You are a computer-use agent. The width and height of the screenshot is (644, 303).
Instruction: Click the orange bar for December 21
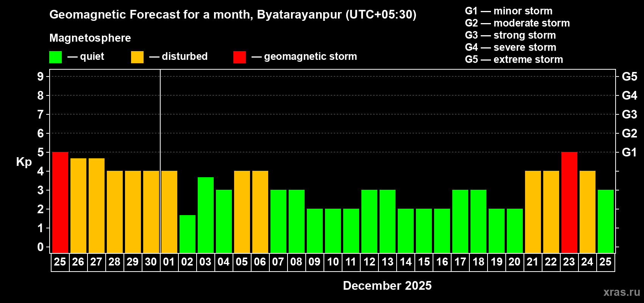(x=533, y=212)
